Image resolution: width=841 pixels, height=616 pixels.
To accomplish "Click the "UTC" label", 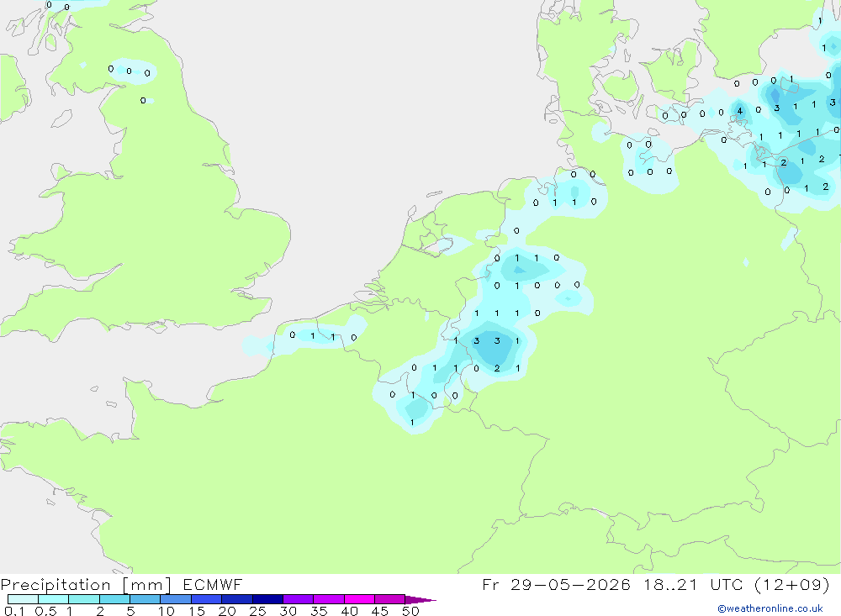I will tap(727, 584).
